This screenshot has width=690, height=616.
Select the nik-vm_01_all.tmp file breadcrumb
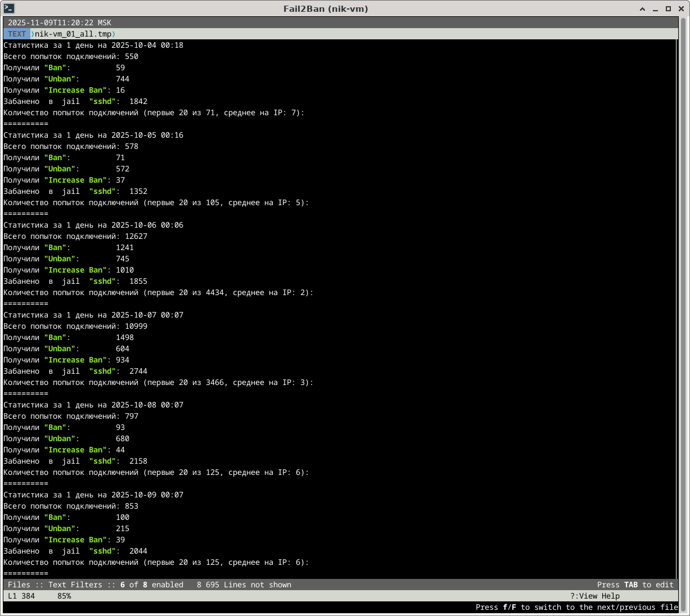(x=73, y=34)
